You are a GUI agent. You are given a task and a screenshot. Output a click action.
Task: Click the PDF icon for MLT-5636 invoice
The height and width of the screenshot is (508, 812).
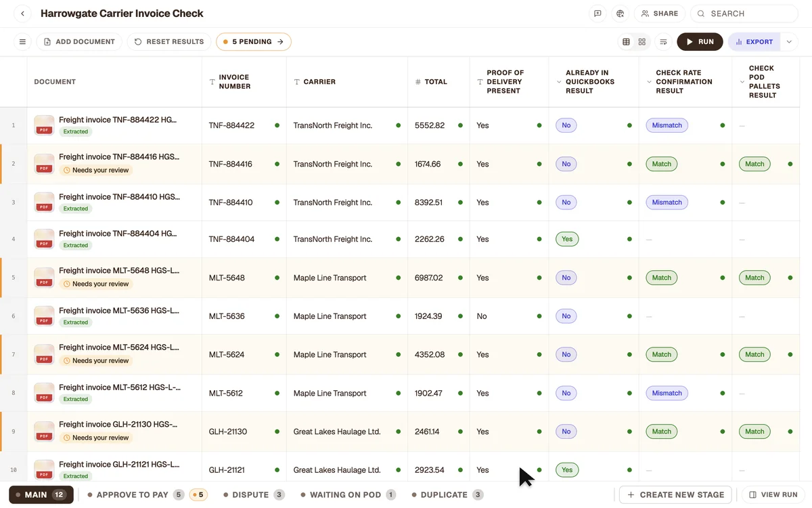pyautogui.click(x=44, y=316)
